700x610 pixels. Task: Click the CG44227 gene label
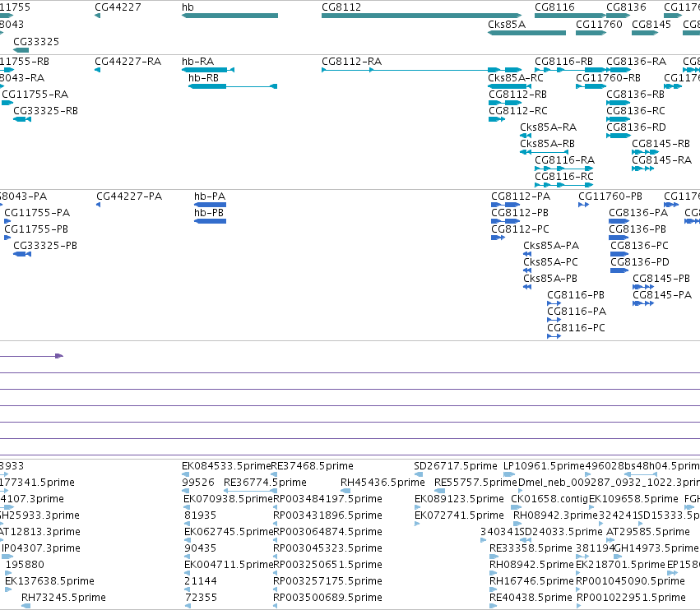(118, 7)
